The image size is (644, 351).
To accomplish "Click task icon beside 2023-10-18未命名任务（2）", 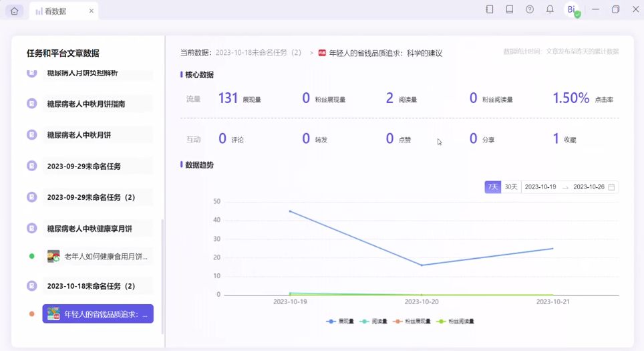I will pyautogui.click(x=31, y=285).
